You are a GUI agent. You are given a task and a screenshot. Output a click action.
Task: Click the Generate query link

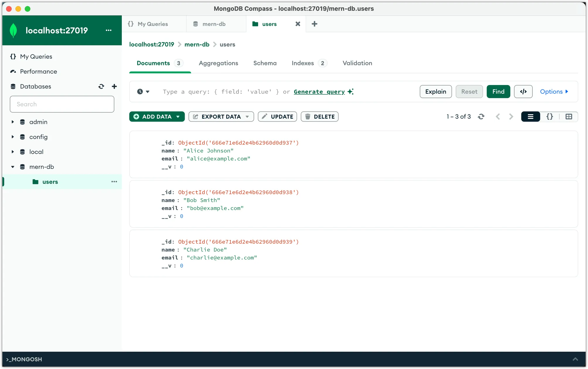319,92
